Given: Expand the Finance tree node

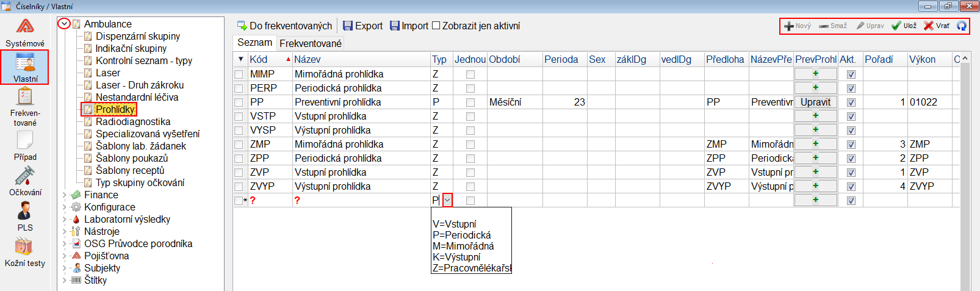Looking at the screenshot, I should [65, 195].
